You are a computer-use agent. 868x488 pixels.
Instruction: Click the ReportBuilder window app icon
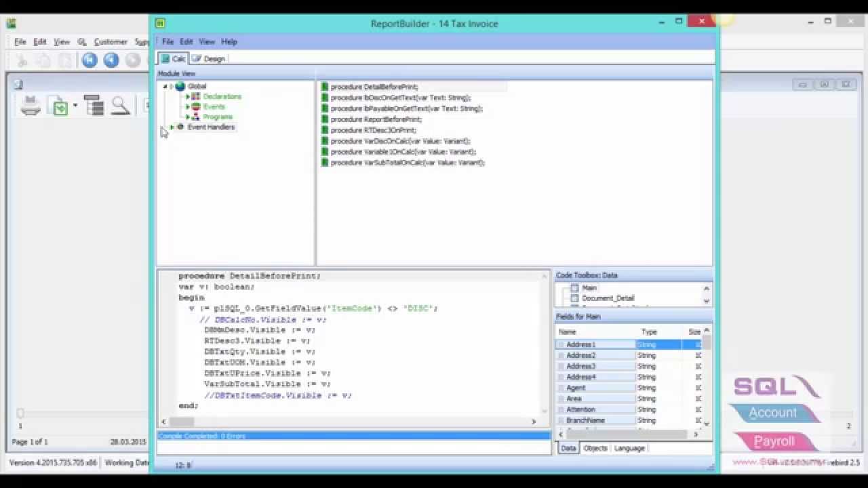pos(161,23)
